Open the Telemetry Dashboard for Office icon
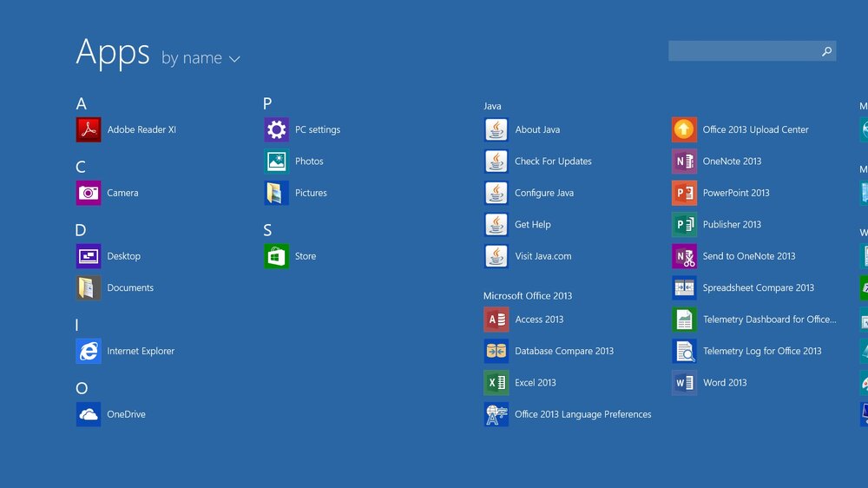The height and width of the screenshot is (488, 868). [x=684, y=319]
